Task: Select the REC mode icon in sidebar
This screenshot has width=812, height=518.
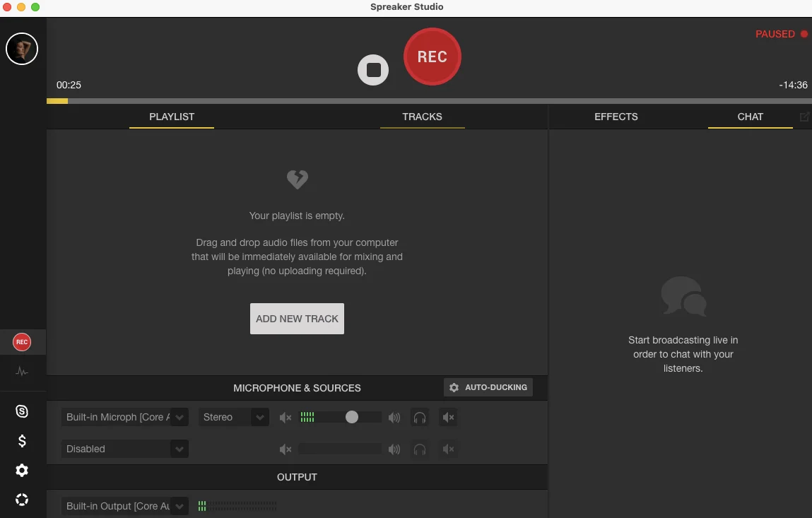Action: (22, 342)
